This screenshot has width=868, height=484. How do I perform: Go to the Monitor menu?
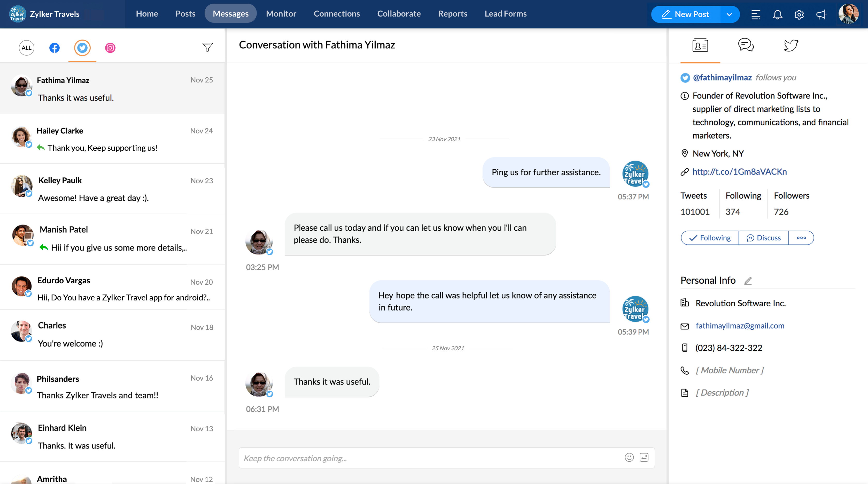pyautogui.click(x=281, y=14)
